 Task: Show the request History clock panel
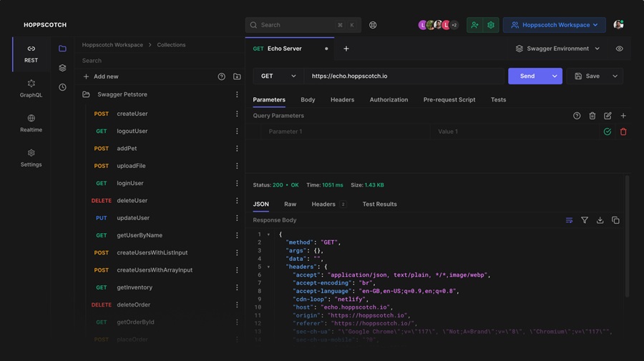[x=62, y=87]
